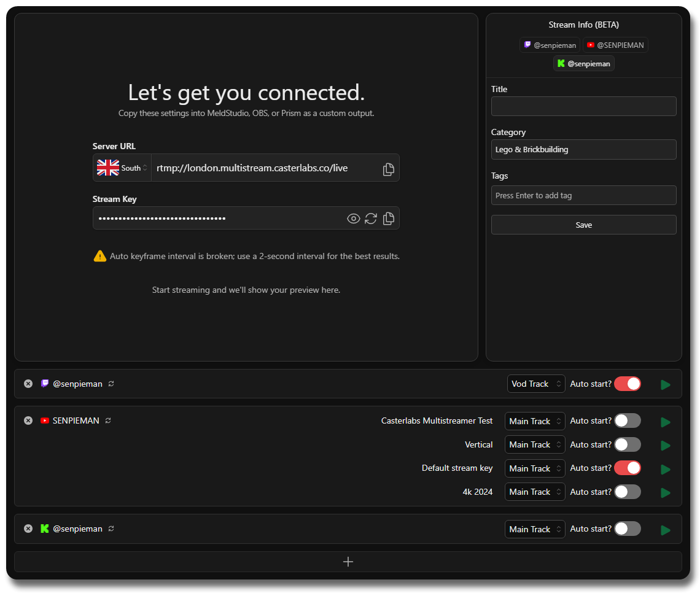Refresh the Twitch @senpieman account row
700x593 pixels.
click(x=111, y=383)
